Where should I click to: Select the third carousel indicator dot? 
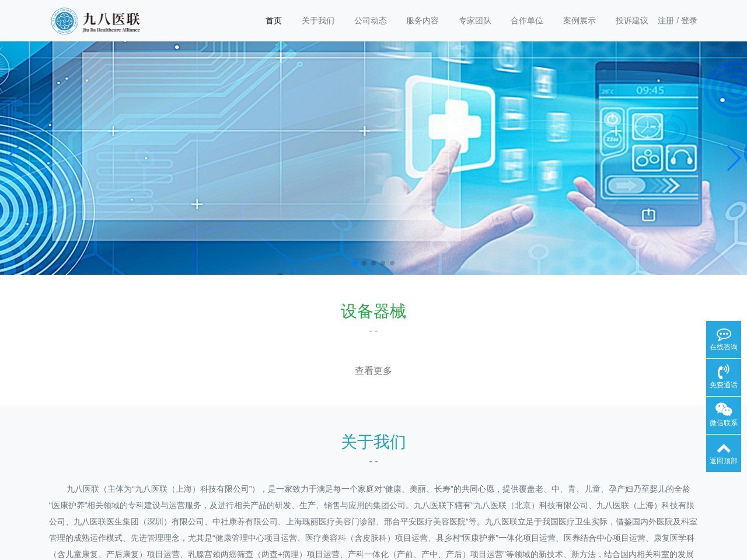click(373, 263)
